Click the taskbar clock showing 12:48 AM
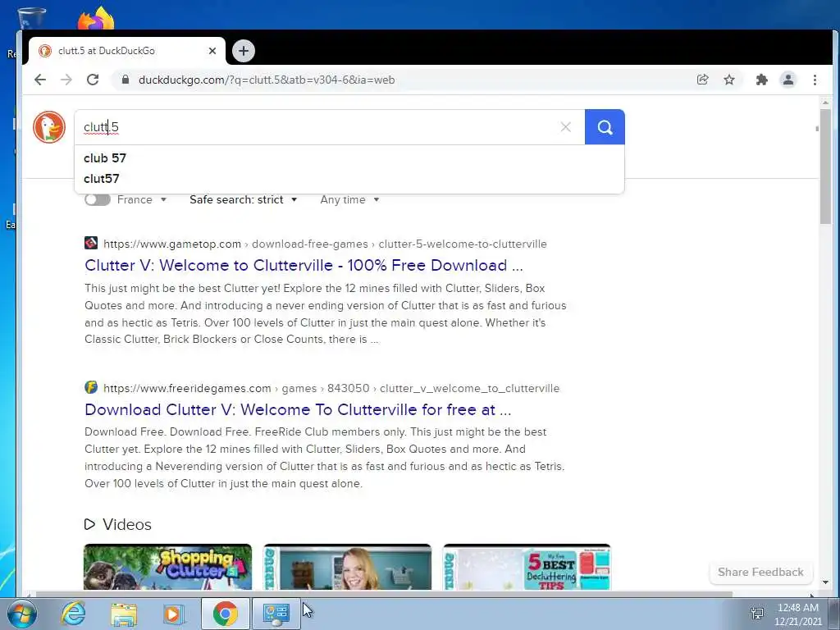840x630 pixels. 797,614
